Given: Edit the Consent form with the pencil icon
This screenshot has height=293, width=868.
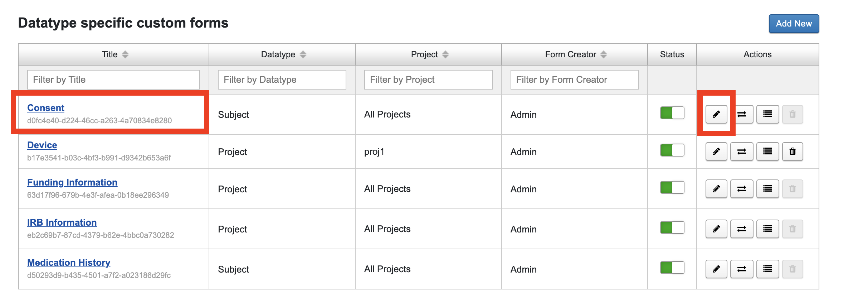Looking at the screenshot, I should [x=716, y=114].
